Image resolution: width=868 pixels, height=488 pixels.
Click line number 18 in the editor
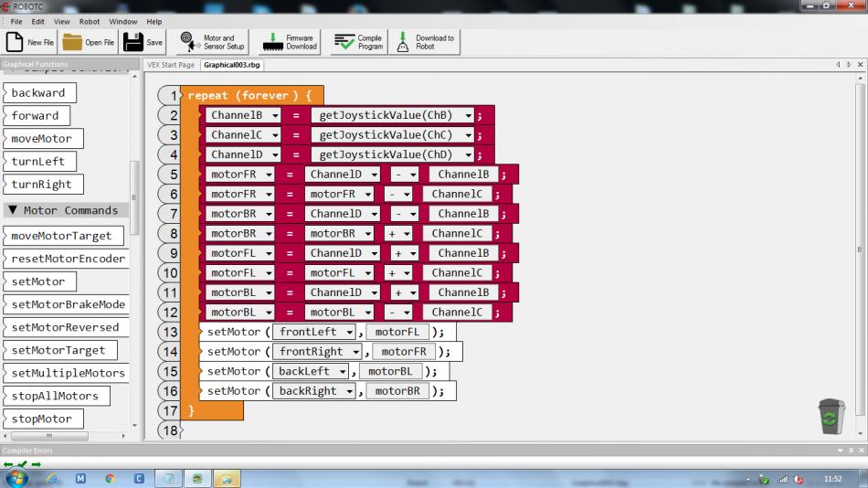point(170,430)
